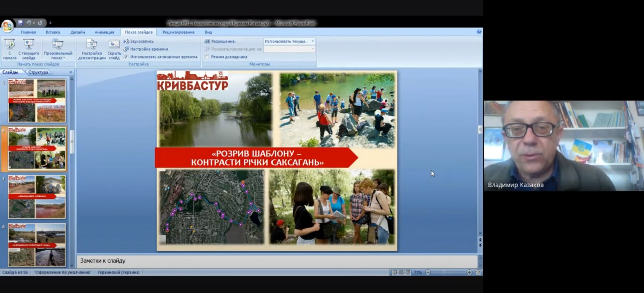Image resolution: width=644 pixels, height=293 pixels.
Task: Open the 'Главная' ribbon tab
Action: tap(28, 32)
